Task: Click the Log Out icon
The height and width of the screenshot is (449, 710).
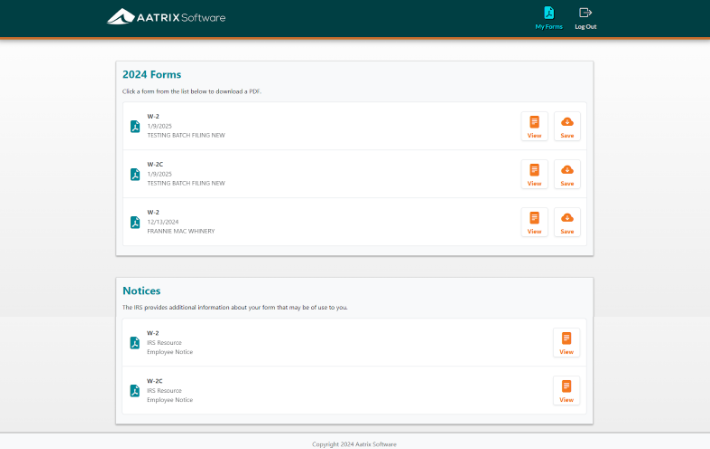Action: pos(585,17)
